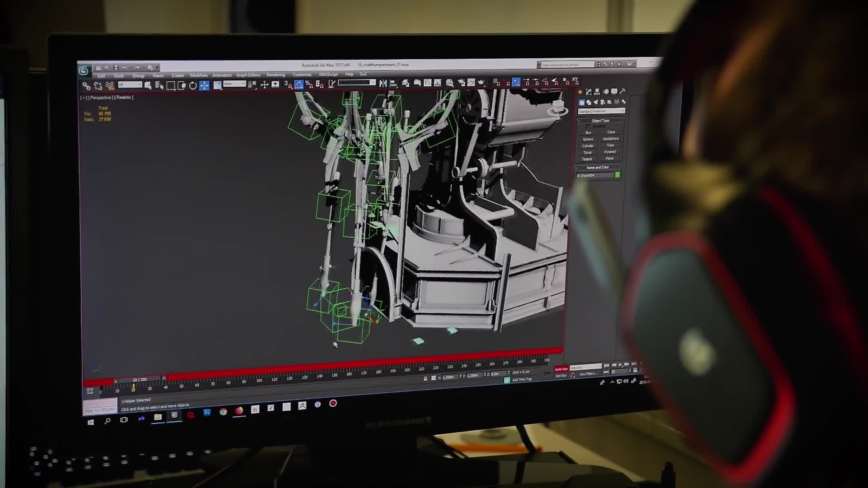Open the MAXScript menu

coord(328,74)
